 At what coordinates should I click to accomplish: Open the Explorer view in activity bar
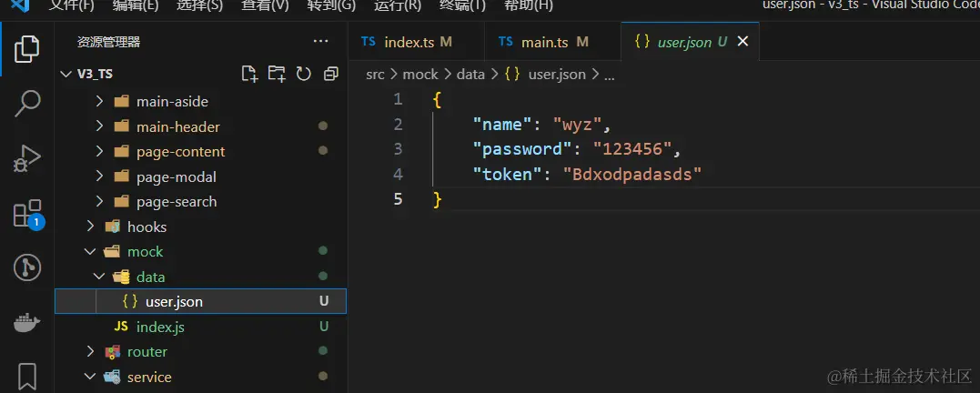pyautogui.click(x=27, y=49)
